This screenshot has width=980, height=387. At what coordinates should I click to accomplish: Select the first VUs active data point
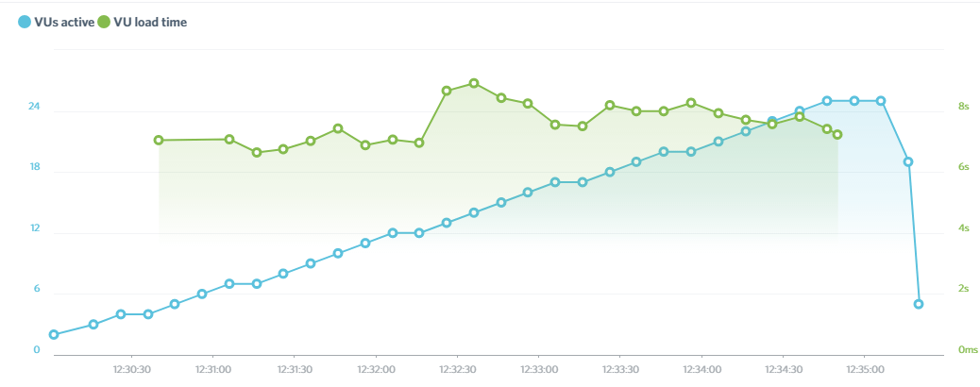(54, 334)
